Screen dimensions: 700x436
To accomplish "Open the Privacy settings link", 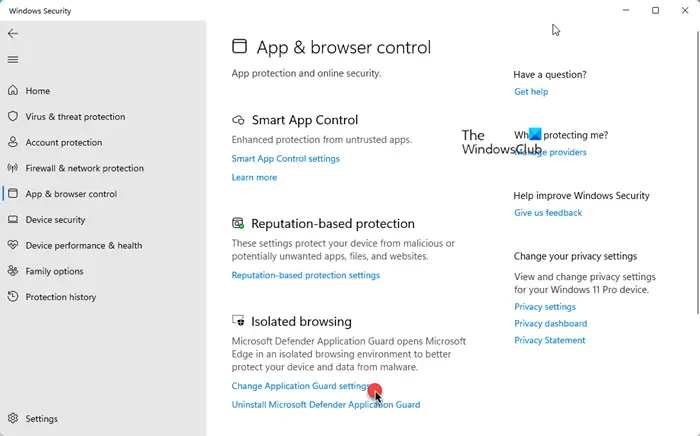I will tap(545, 307).
